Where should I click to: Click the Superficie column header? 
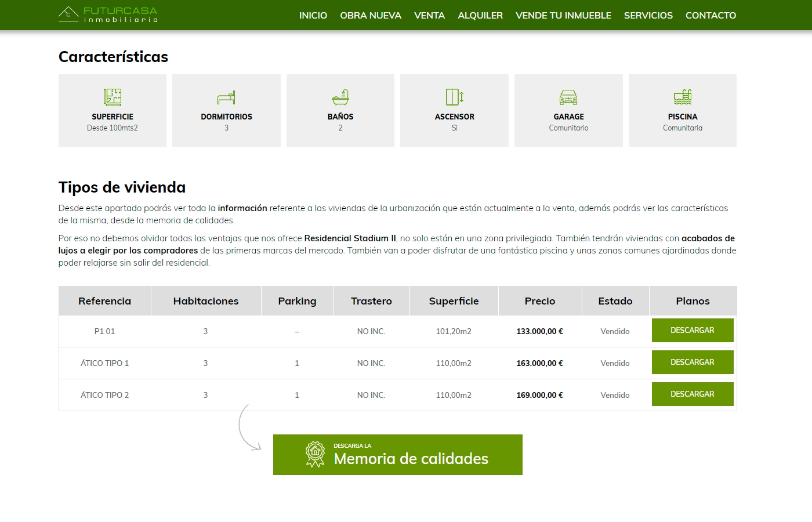pos(454,301)
